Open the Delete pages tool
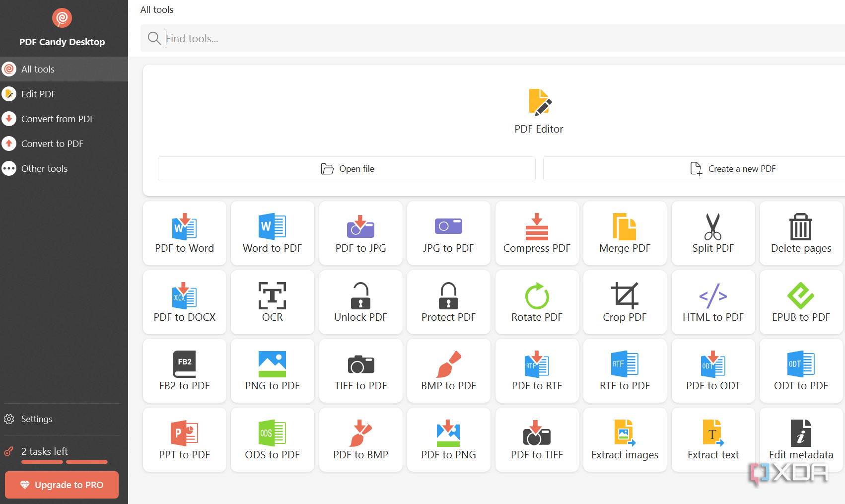Screen dimensions: 845x504 coord(801,233)
